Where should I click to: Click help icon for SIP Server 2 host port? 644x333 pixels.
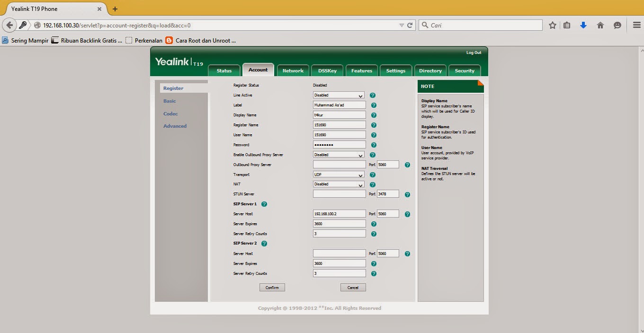pos(407,254)
